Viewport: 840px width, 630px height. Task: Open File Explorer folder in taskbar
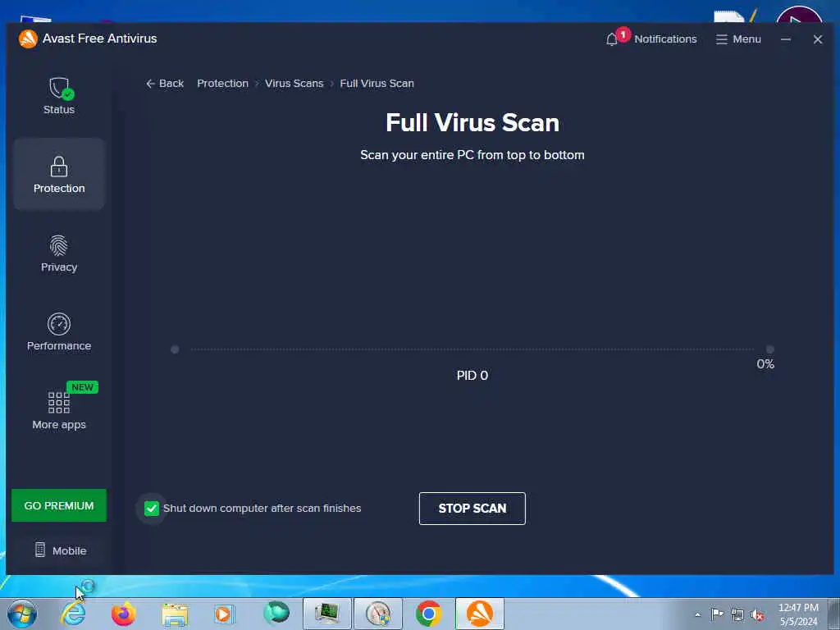click(175, 614)
